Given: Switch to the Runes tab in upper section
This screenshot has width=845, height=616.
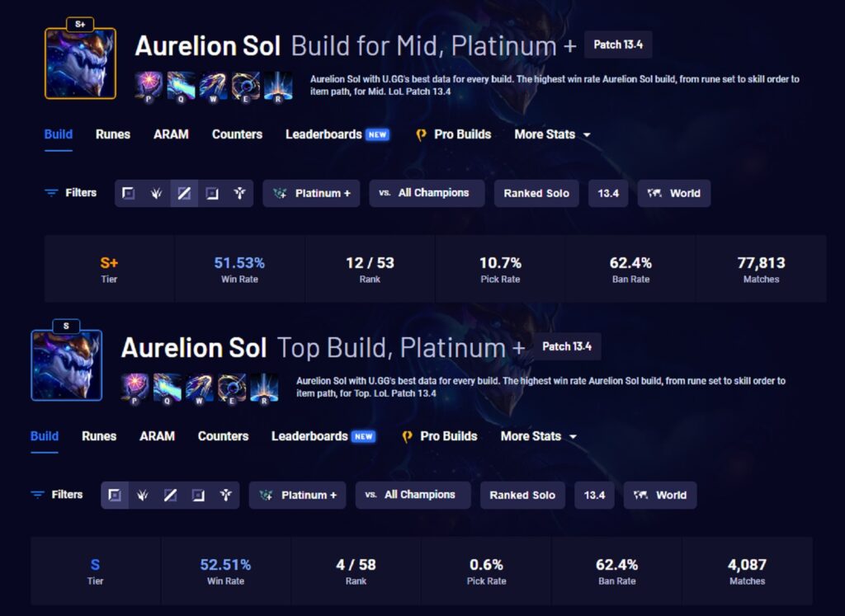Looking at the screenshot, I should [x=113, y=134].
